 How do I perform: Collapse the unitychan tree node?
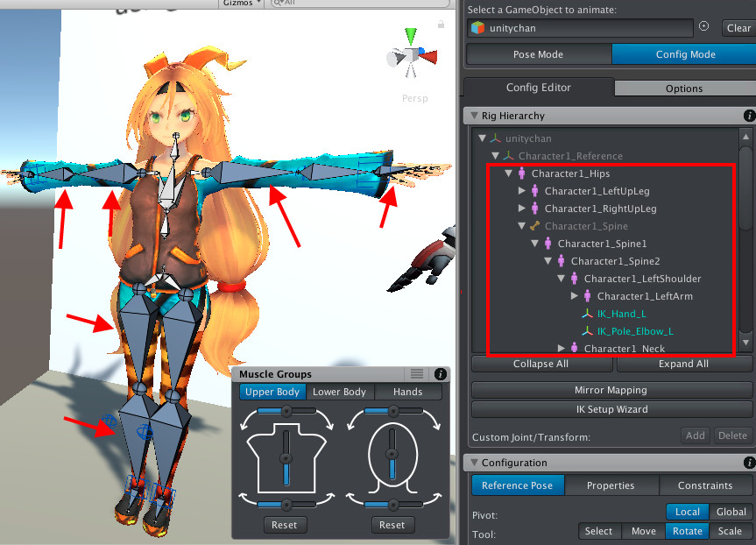click(x=482, y=138)
